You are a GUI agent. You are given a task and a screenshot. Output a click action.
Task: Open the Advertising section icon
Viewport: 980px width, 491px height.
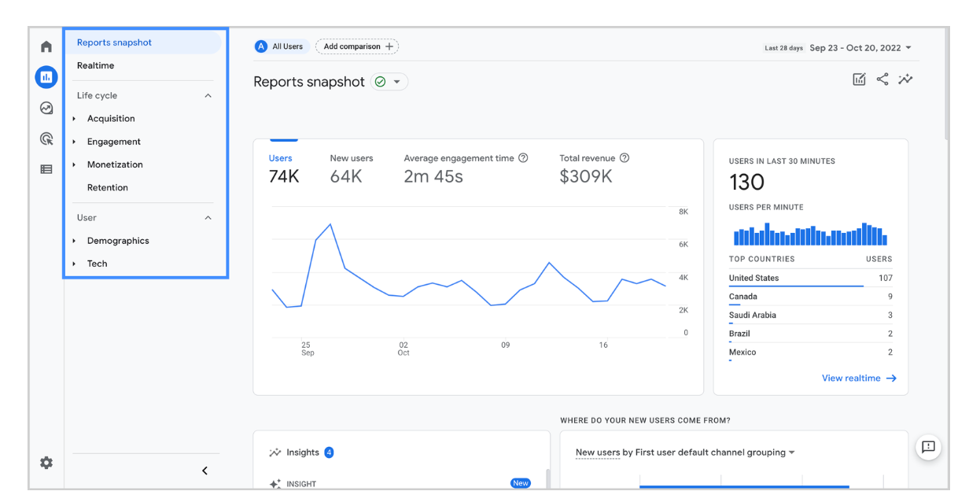click(x=46, y=138)
